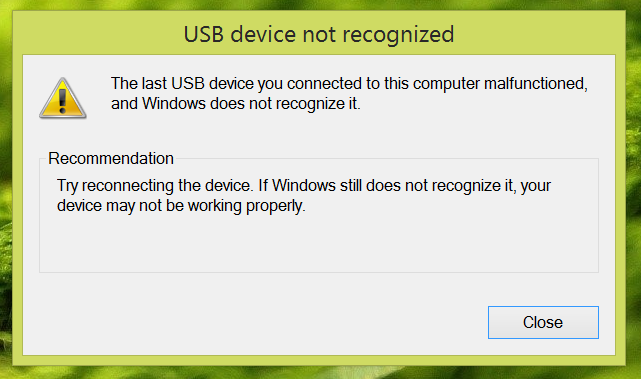Click the 'device may not be working properly' line
641x379 pixels.
coord(181,205)
